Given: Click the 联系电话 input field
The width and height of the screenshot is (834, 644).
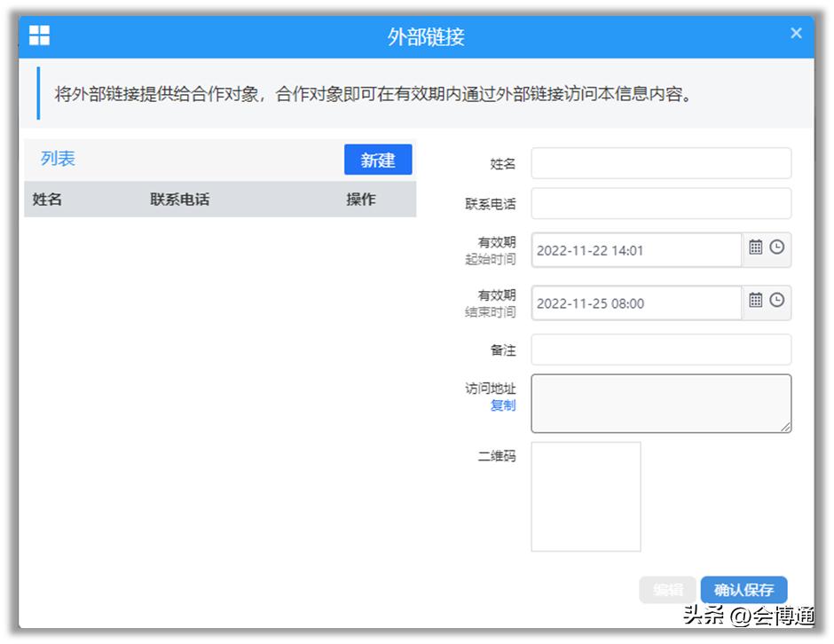Looking at the screenshot, I should (x=660, y=203).
